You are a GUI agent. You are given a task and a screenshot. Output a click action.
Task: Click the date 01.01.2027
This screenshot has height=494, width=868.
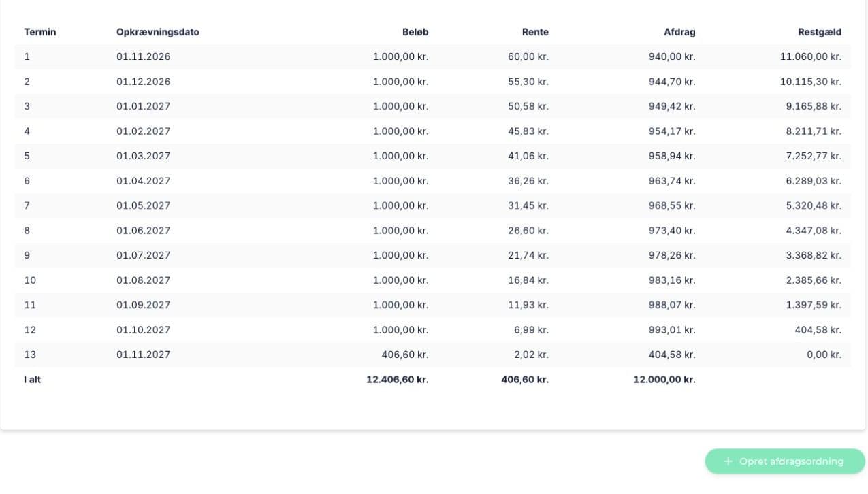tap(144, 106)
